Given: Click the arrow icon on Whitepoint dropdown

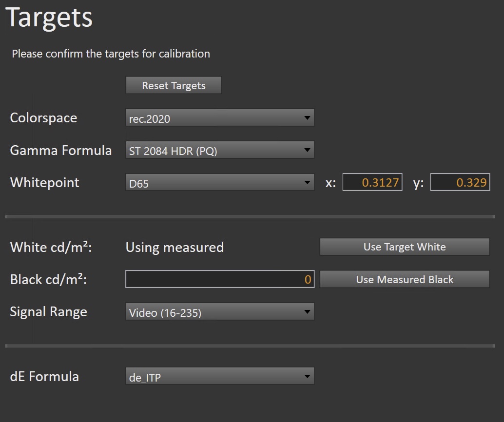Looking at the screenshot, I should 307,183.
